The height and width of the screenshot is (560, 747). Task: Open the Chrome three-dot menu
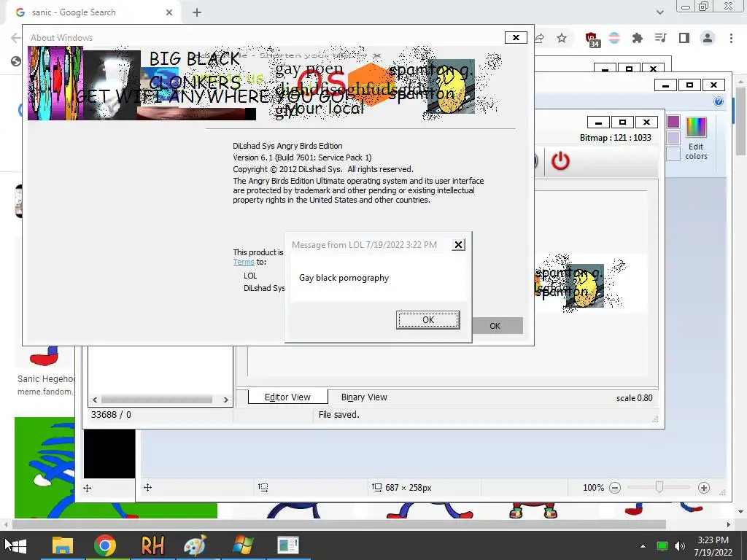[x=731, y=38]
